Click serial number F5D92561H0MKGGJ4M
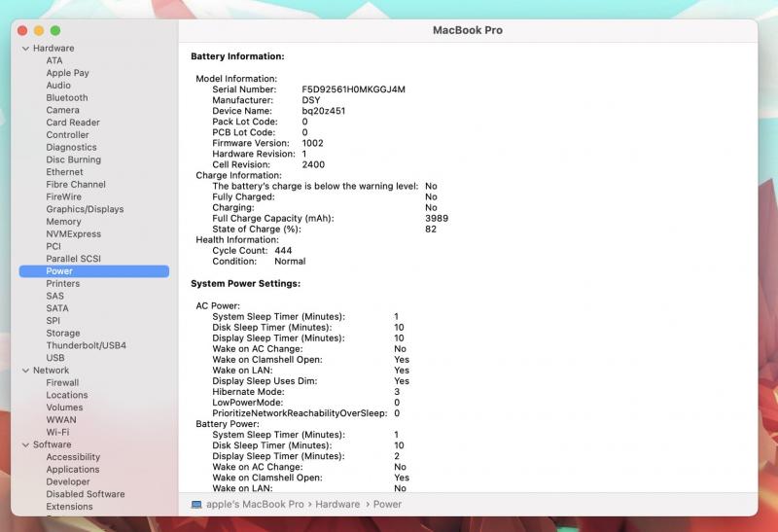The width and height of the screenshot is (778, 532). (x=353, y=89)
